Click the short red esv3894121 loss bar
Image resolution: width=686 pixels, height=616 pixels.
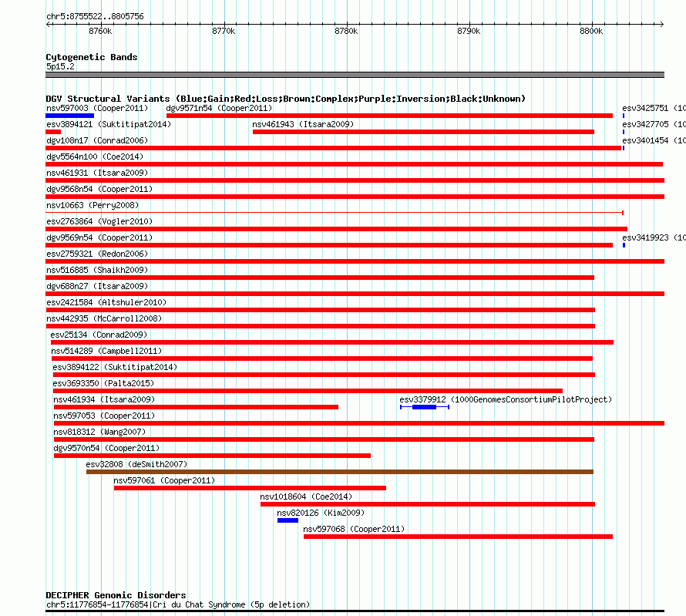[x=53, y=132]
